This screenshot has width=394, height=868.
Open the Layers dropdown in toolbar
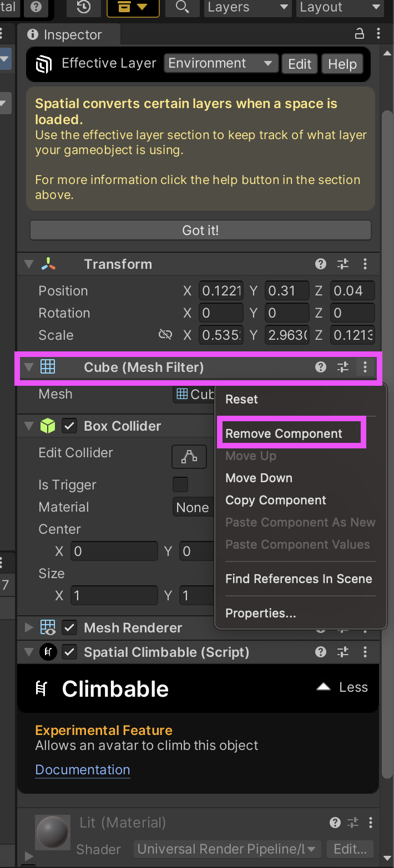coord(247,7)
